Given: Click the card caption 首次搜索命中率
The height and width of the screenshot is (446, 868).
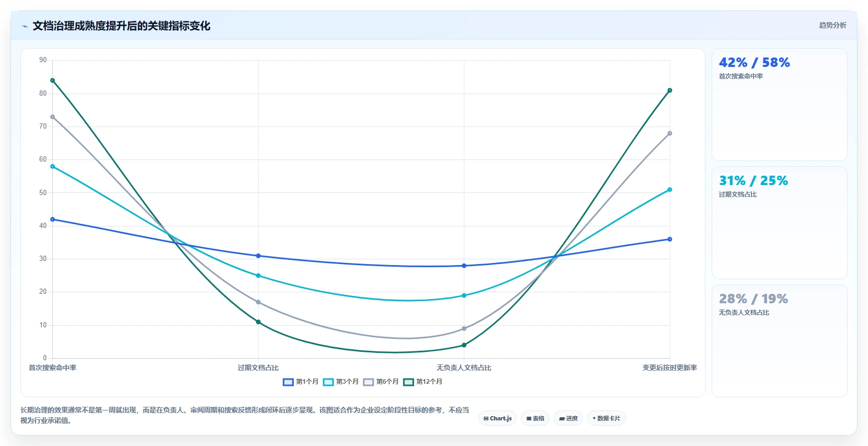Looking at the screenshot, I should (x=740, y=76).
